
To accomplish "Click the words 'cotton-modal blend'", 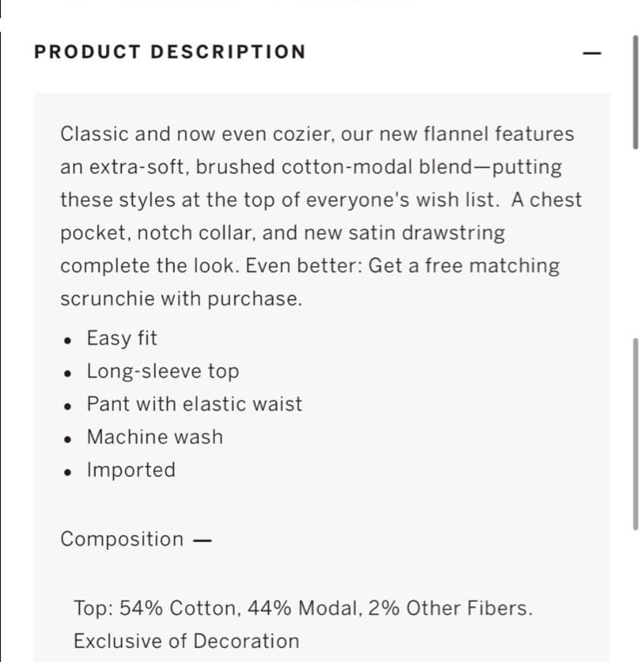I will 377,167.
